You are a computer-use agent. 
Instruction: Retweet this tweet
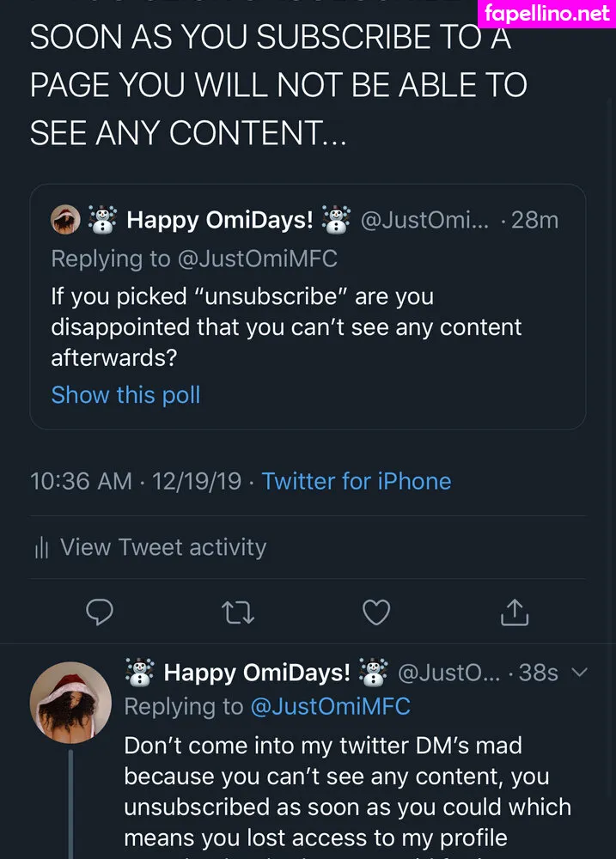pyautogui.click(x=238, y=612)
